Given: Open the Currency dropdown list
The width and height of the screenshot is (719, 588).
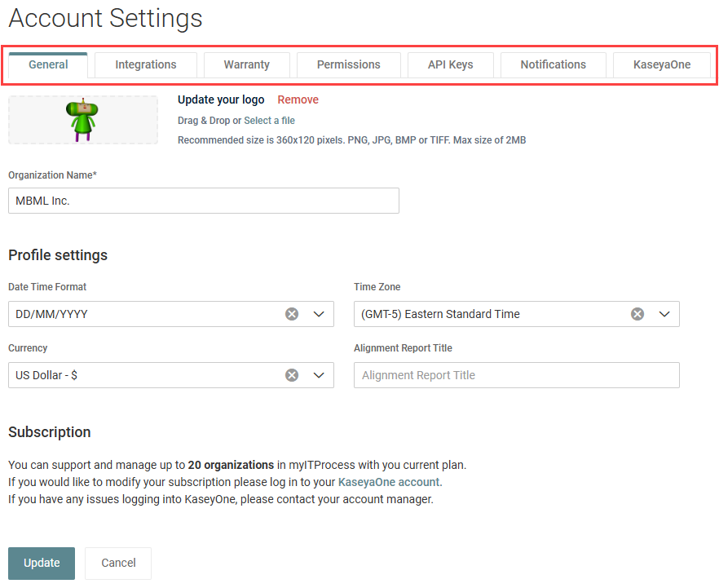Looking at the screenshot, I should click(x=319, y=375).
